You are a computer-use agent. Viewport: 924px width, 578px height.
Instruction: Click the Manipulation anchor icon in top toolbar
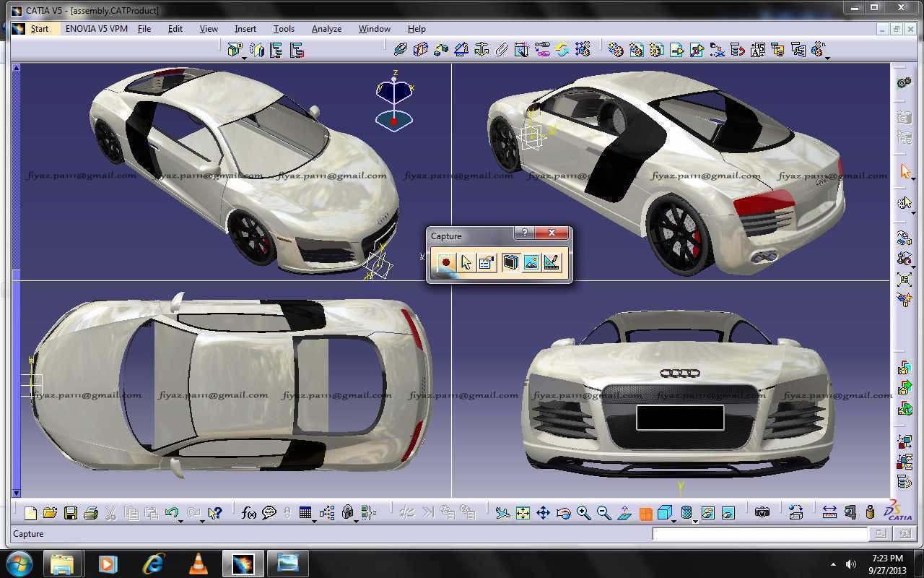[481, 49]
